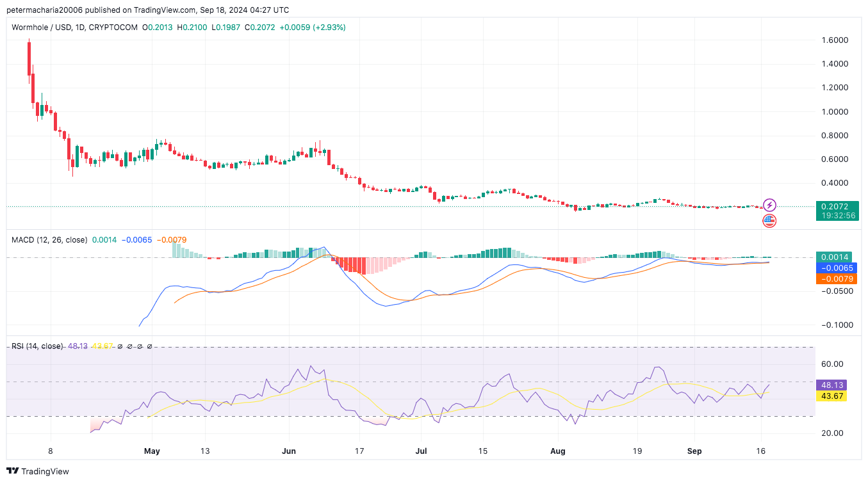Click the 0.8000 price axis label

[835, 136]
